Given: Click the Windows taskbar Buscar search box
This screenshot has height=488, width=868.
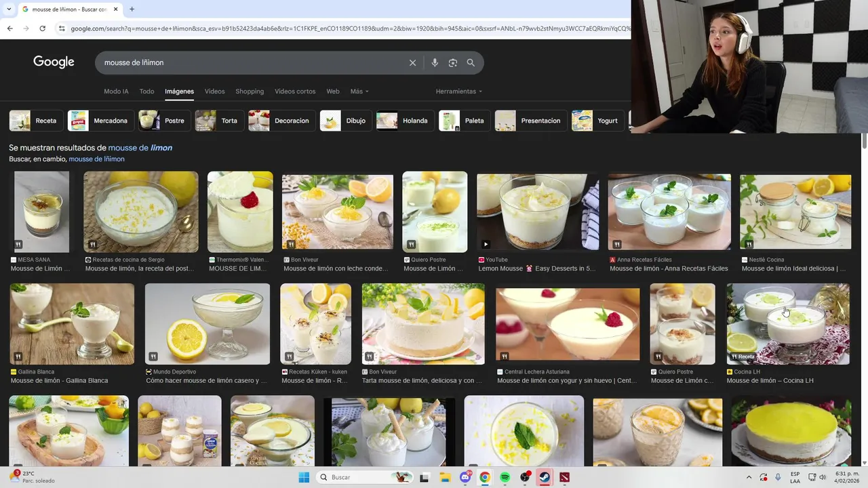Looking at the screenshot, I should [x=365, y=477].
